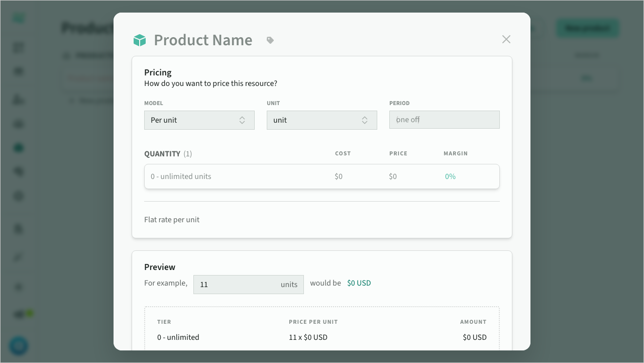Screen dimensions: 644x363
Task: Expand the Unit dropdown
Action: click(x=321, y=120)
